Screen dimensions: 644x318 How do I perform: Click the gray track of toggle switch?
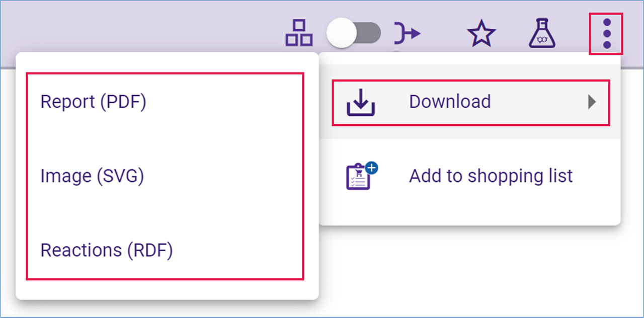[368, 33]
